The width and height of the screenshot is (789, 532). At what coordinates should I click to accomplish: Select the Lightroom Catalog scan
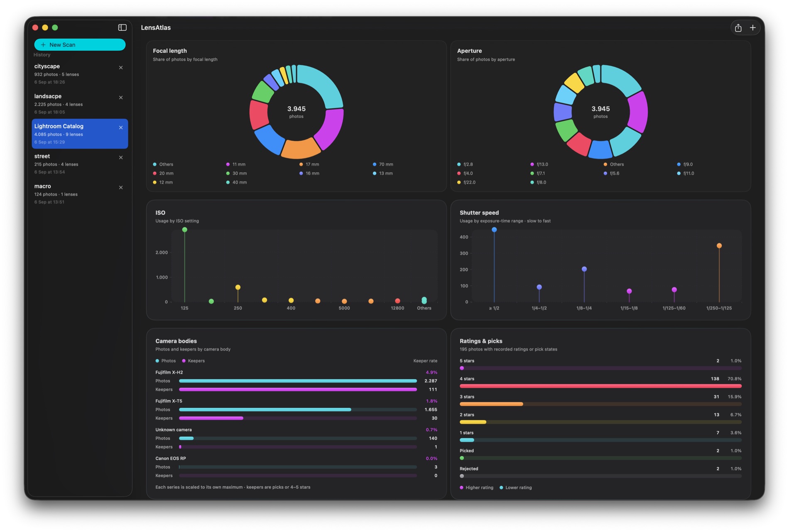pos(80,134)
